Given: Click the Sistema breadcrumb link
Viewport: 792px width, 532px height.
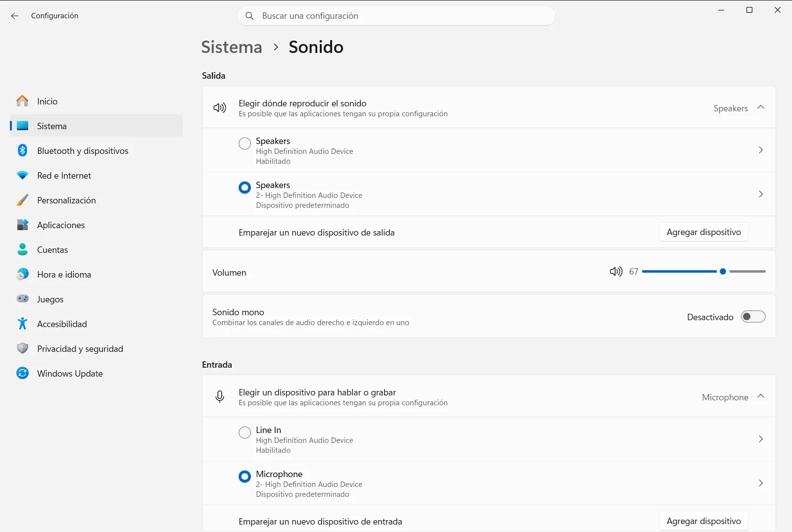Looking at the screenshot, I should pyautogui.click(x=232, y=47).
